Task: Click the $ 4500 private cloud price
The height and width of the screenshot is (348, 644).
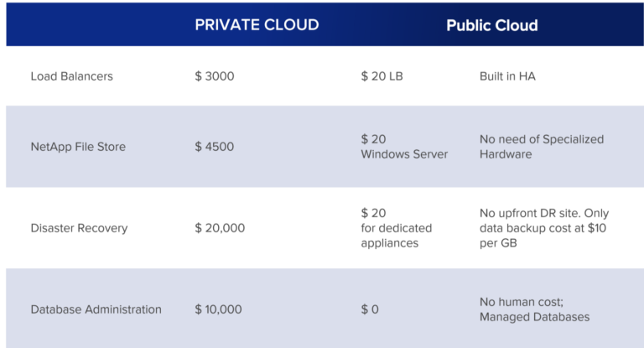Action: point(215,147)
